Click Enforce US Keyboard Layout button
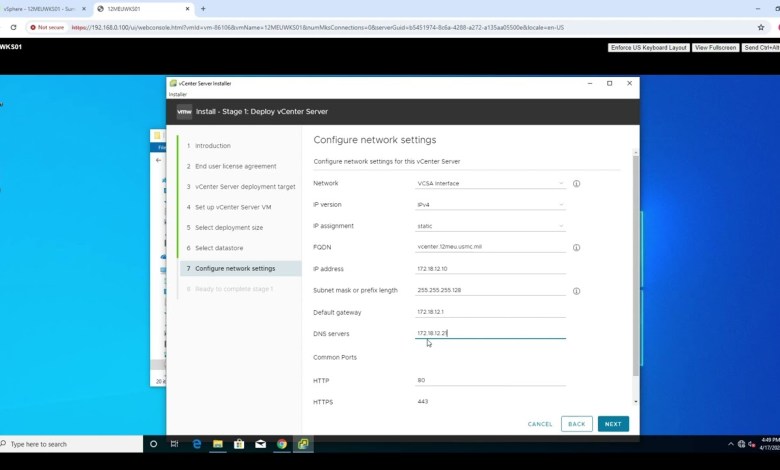Image resolution: width=780 pixels, height=470 pixels. coord(649,48)
